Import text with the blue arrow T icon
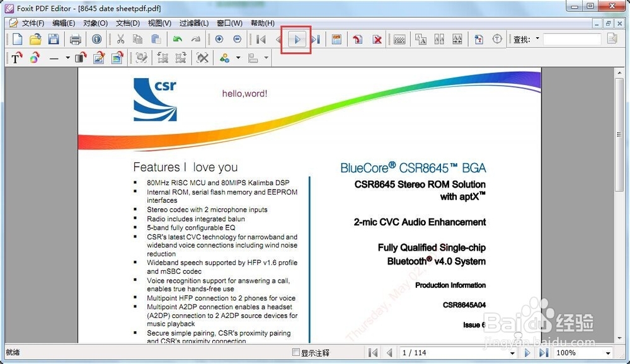630x364 pixels. point(479,39)
